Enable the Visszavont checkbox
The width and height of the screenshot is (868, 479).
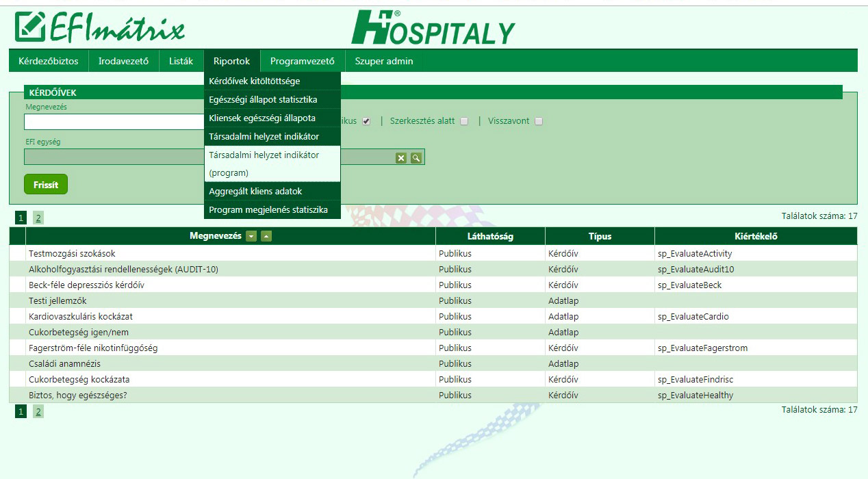pyautogui.click(x=539, y=121)
